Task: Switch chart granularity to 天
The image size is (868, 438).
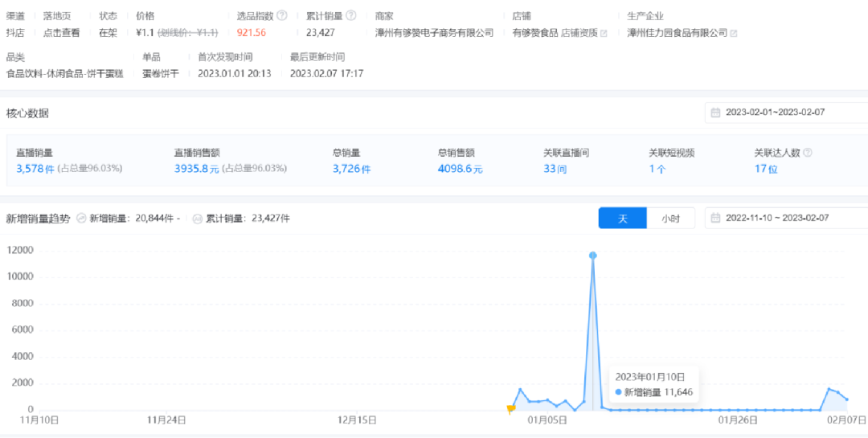Action: tap(622, 218)
